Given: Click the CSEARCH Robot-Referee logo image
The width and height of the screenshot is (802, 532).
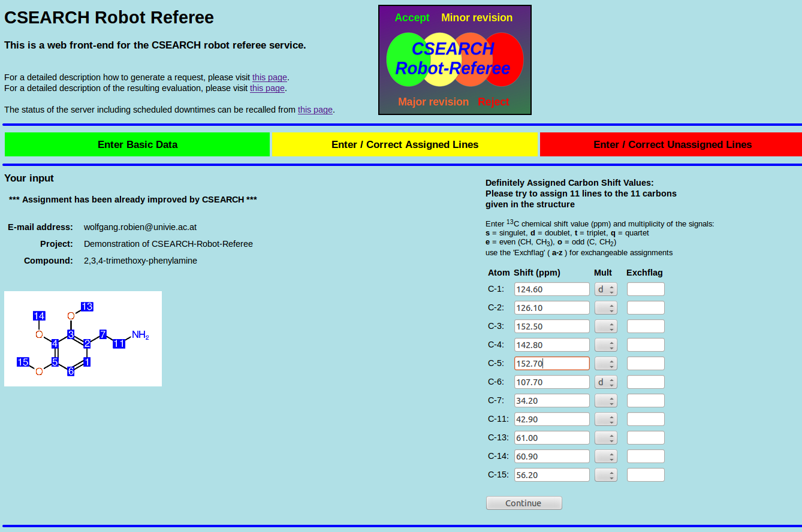Looking at the screenshot, I should coord(454,60).
